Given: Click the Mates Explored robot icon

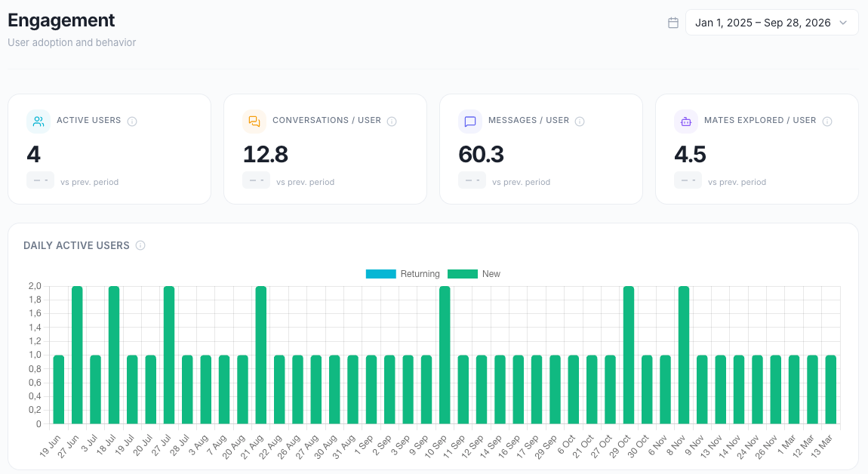Looking at the screenshot, I should (x=686, y=122).
